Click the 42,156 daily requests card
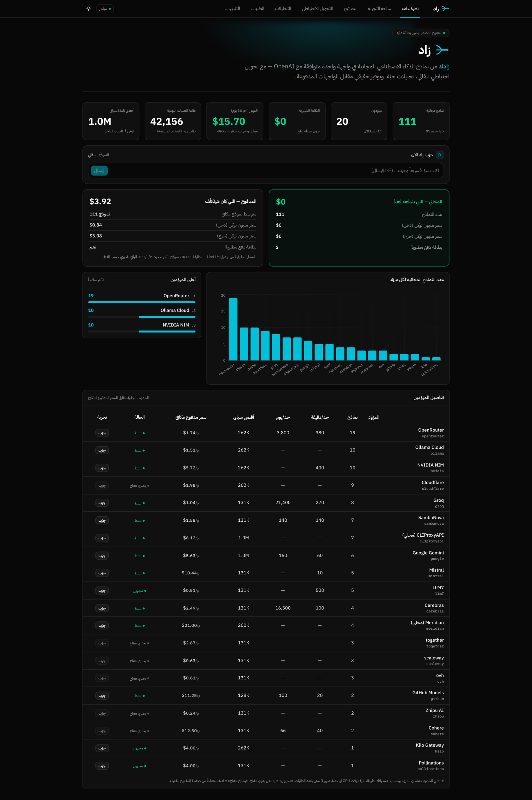 [173, 121]
